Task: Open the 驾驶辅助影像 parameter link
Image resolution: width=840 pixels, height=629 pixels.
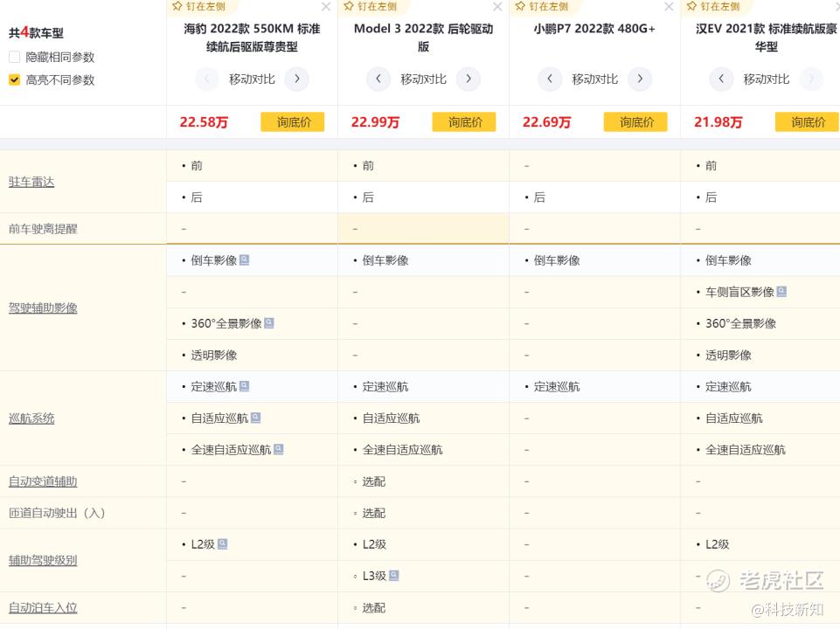Action: point(43,308)
